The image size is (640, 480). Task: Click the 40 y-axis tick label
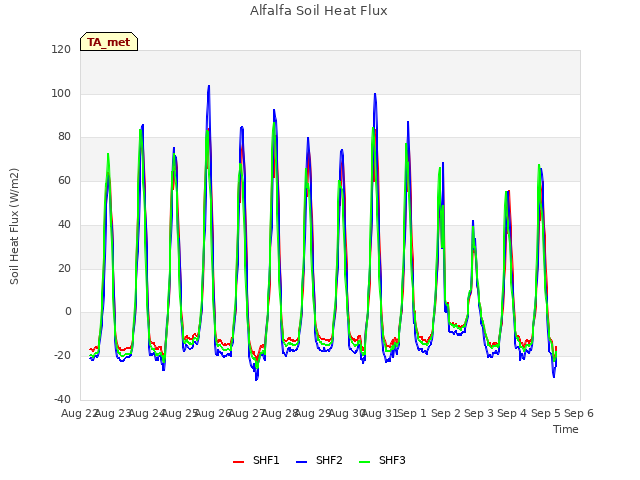(x=64, y=224)
